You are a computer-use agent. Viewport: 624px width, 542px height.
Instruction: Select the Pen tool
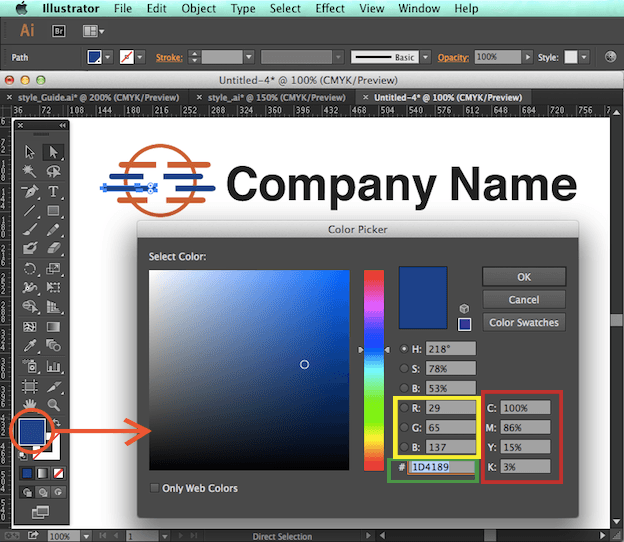30,191
